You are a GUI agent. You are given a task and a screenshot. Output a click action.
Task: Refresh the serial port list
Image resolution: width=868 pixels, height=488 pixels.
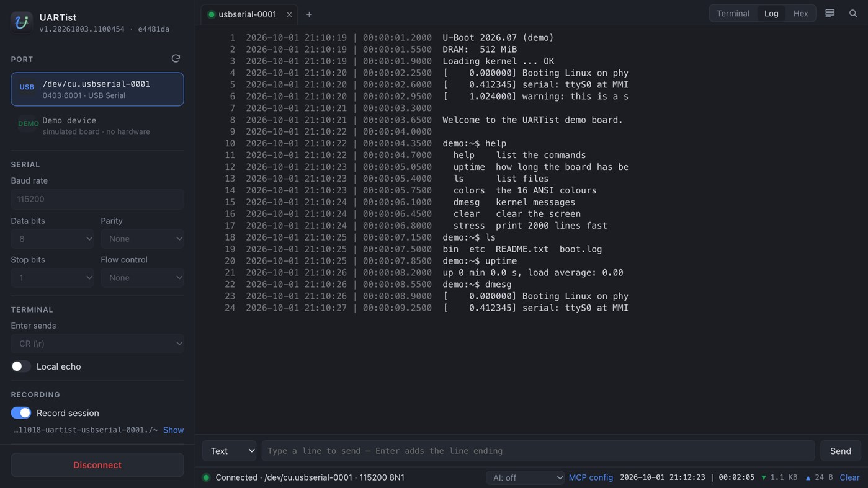pyautogui.click(x=176, y=58)
